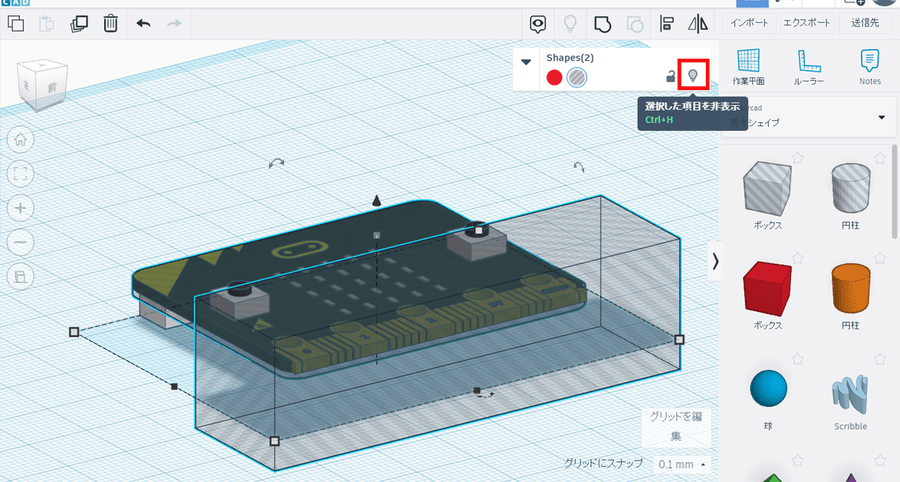Image resolution: width=900 pixels, height=482 pixels.
Task: Switch to orthographic view icon
Action: pos(21,277)
